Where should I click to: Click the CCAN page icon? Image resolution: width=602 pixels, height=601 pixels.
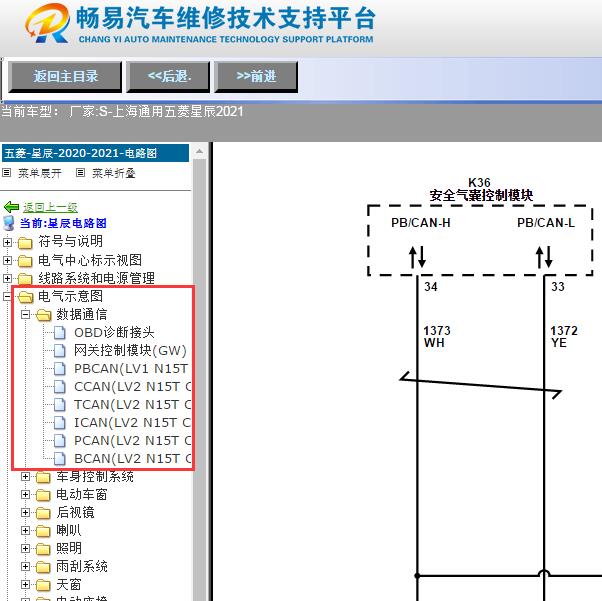[x=60, y=387]
